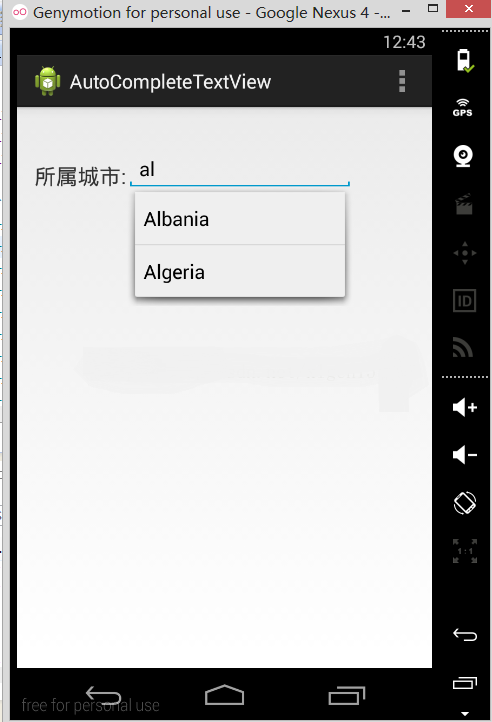Decrease the device volume
Image resolution: width=492 pixels, height=722 pixels.
464,455
